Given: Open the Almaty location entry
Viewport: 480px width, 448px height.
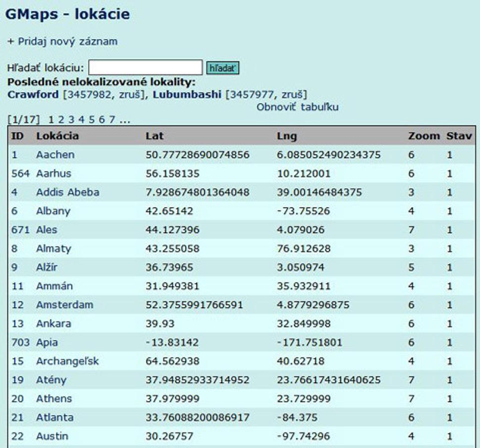Looking at the screenshot, I should [x=53, y=249].
